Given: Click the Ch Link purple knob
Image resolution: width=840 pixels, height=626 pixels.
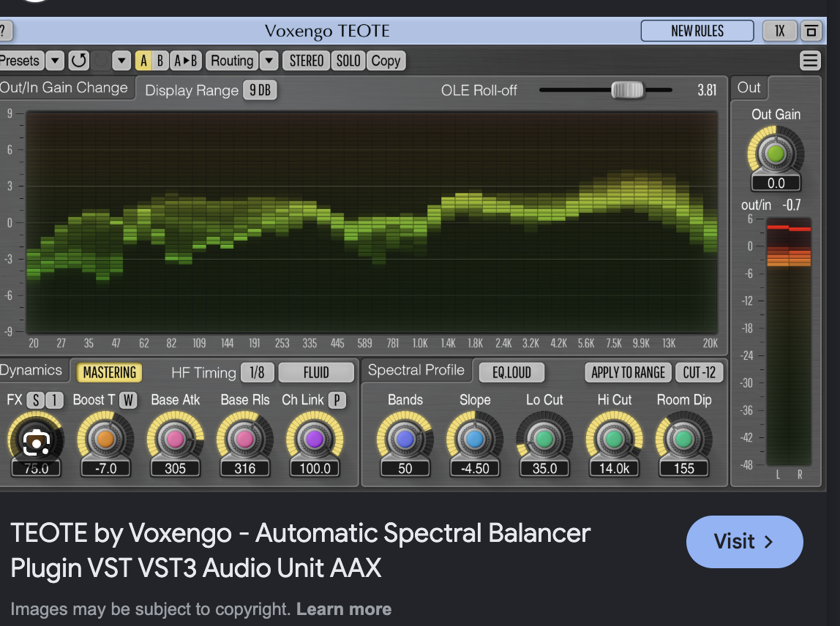Looking at the screenshot, I should [315, 439].
